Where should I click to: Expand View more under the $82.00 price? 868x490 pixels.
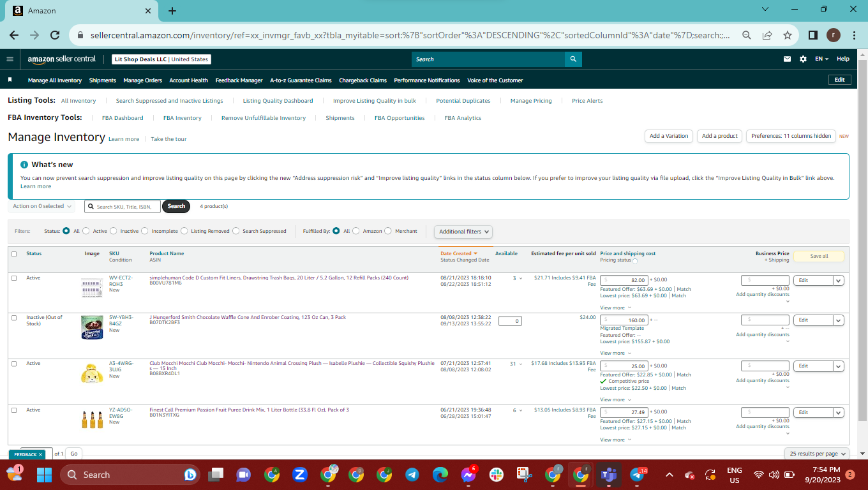[x=615, y=308]
